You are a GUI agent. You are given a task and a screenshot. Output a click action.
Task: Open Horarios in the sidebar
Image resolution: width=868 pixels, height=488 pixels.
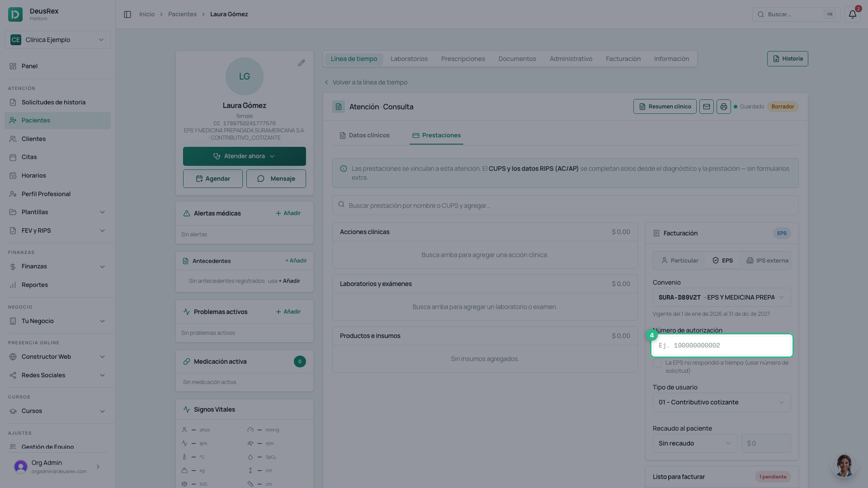57,175
